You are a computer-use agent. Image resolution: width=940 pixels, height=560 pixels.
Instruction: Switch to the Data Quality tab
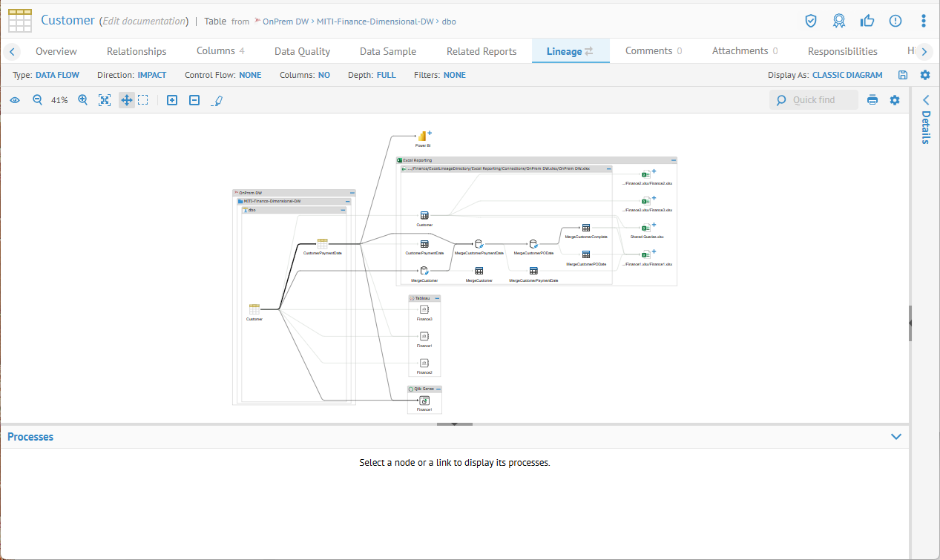click(x=302, y=51)
